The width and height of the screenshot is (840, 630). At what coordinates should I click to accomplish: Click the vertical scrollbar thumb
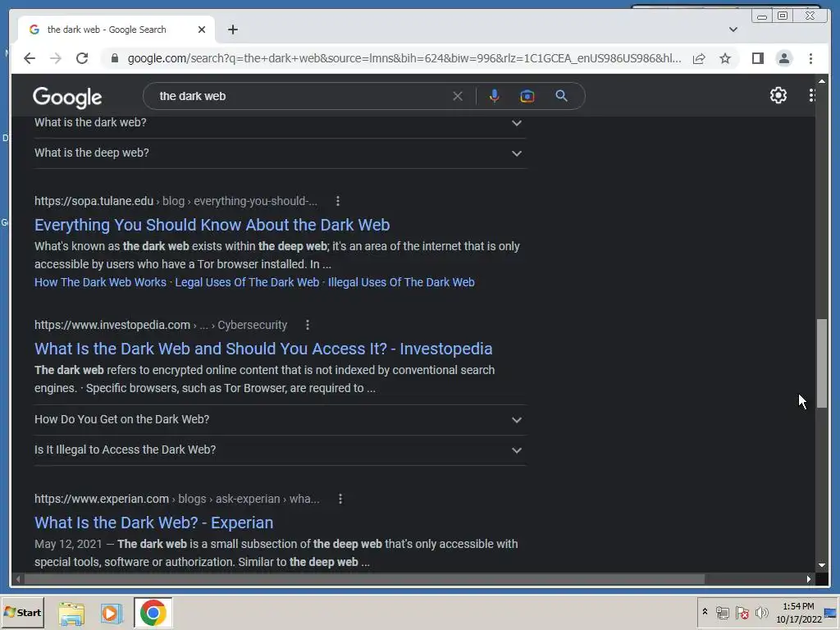[x=822, y=363]
